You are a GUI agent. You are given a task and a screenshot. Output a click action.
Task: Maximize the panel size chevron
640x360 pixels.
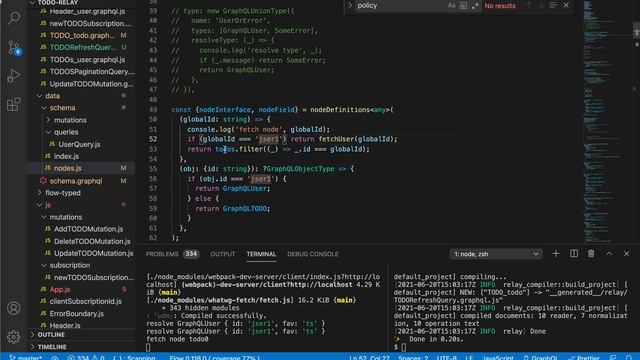pos(609,254)
